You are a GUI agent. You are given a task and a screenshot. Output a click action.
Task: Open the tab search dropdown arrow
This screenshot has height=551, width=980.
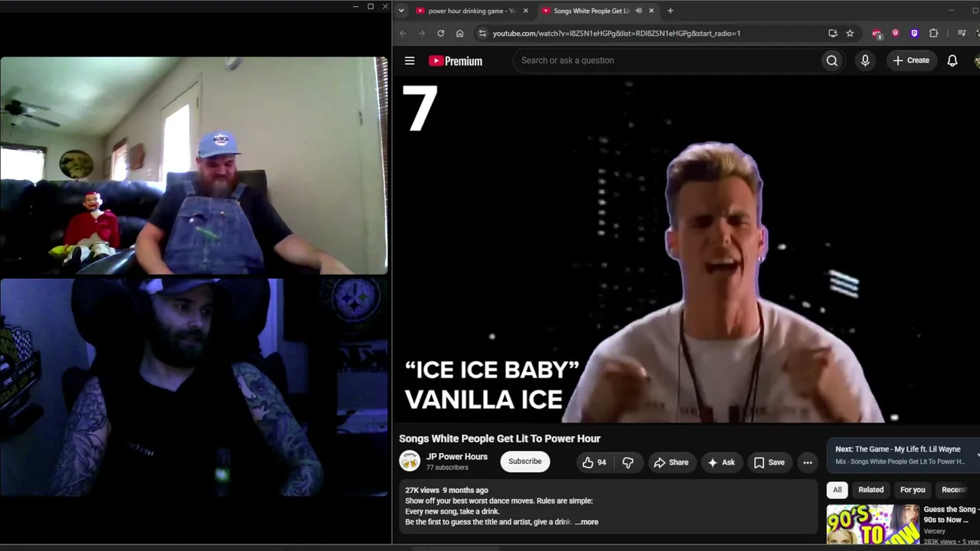point(401,11)
